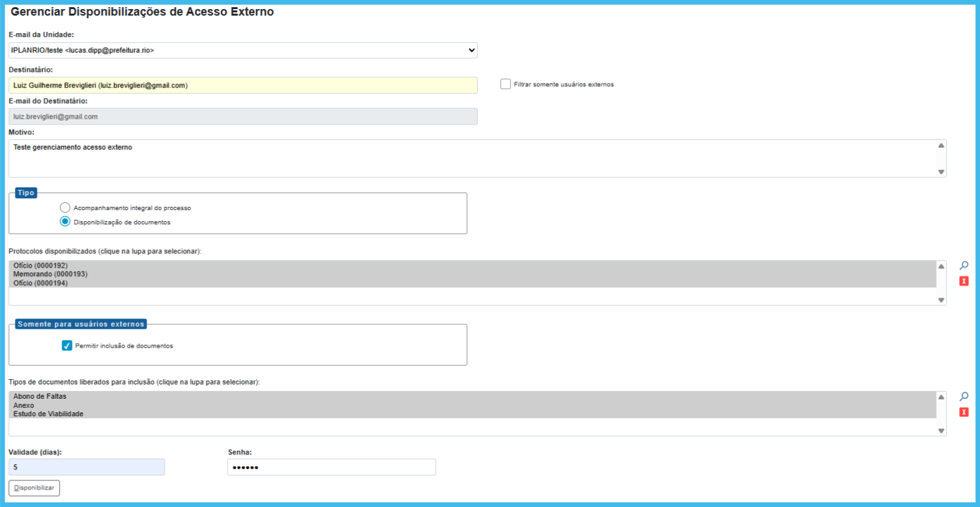Viewport: 980px width, 507px height.
Task: Click red remove icon beside protocolos list
Action: [964, 281]
